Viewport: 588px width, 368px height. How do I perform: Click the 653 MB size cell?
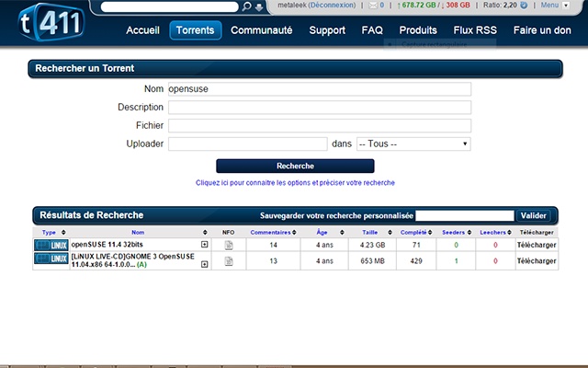(372, 261)
